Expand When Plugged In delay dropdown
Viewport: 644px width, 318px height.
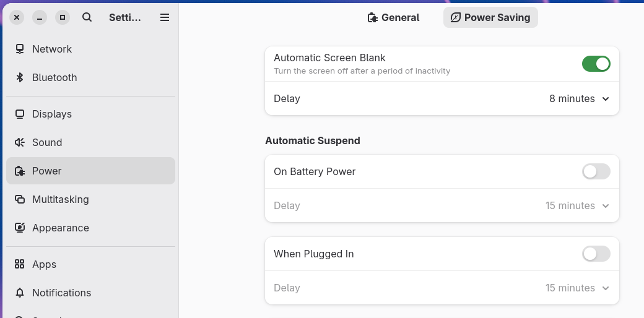pos(577,288)
